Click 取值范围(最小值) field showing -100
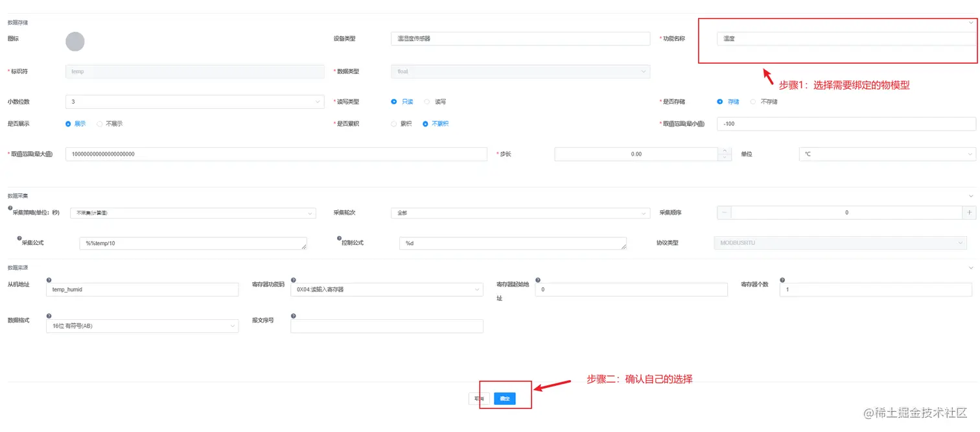 846,123
